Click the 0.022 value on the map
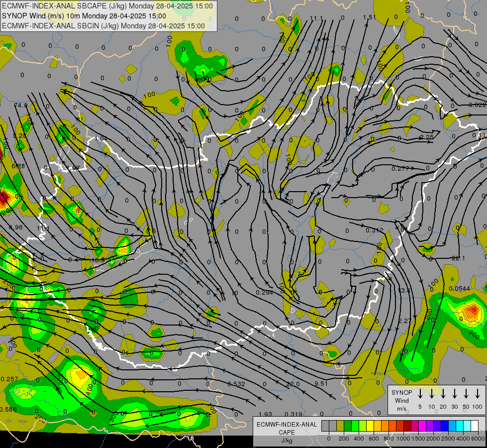487x448 pixels. tap(477, 105)
